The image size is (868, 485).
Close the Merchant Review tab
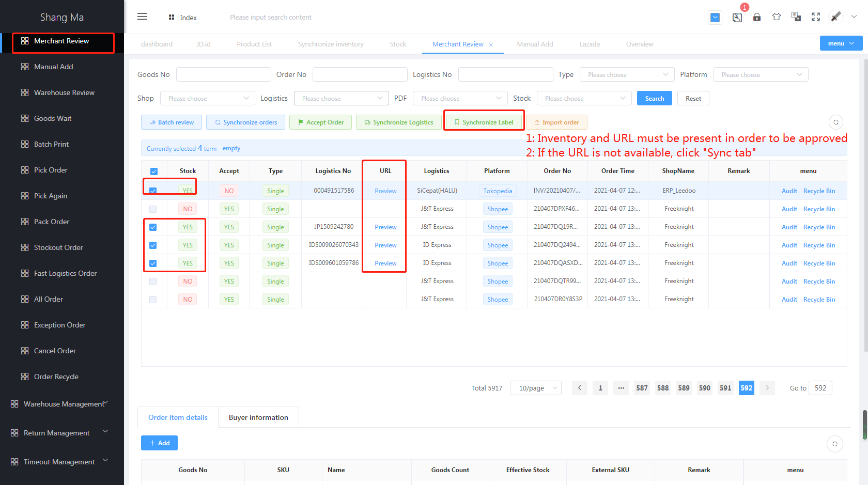click(x=491, y=45)
